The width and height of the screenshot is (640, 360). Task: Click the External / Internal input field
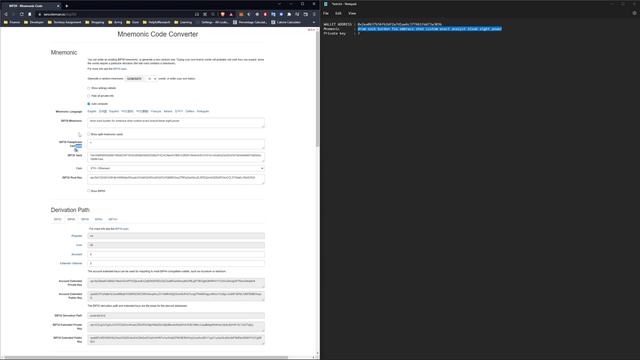(176, 263)
